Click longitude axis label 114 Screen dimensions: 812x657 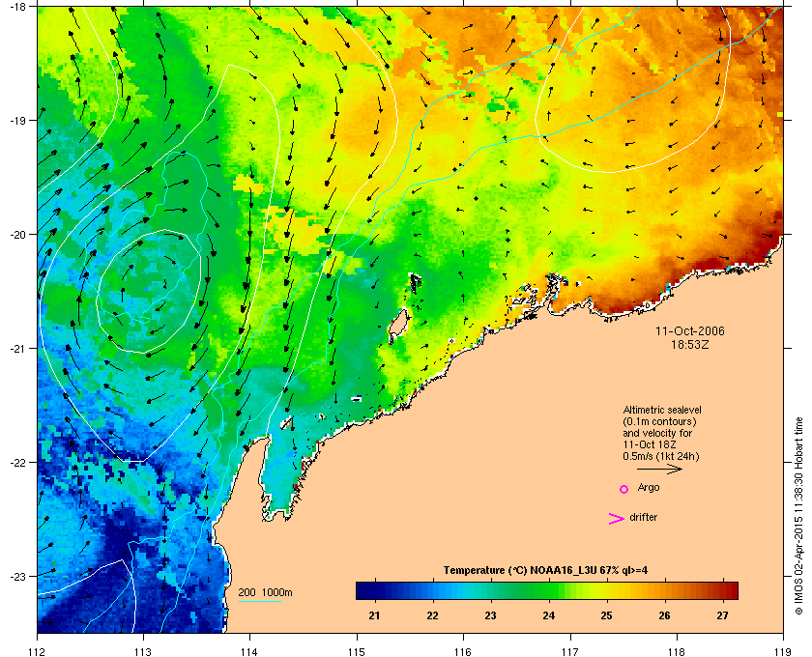(249, 652)
